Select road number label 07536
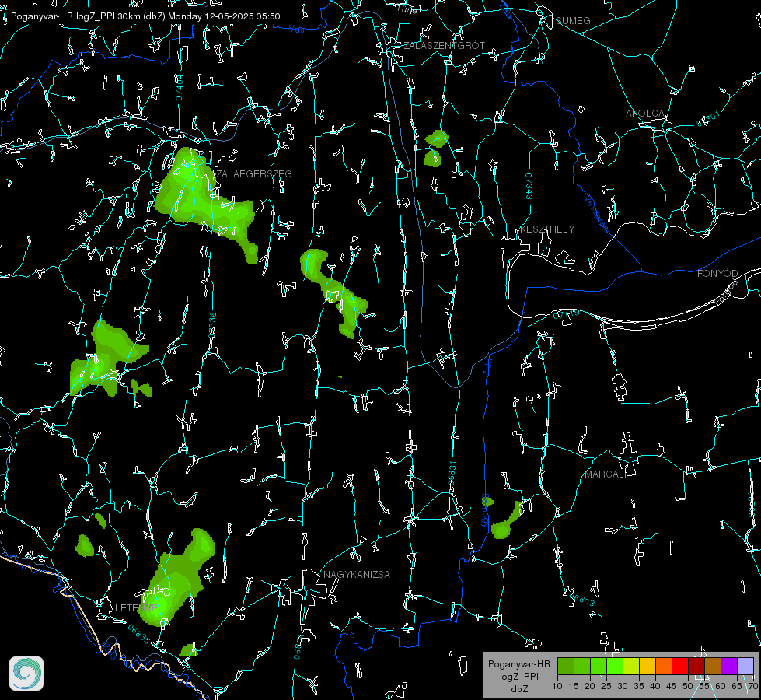The width and height of the screenshot is (761, 700). coord(212,325)
